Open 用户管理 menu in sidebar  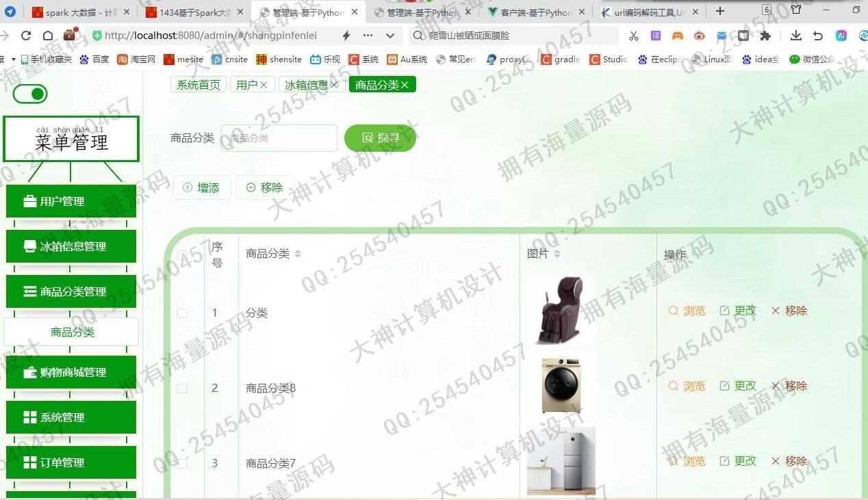(71, 201)
